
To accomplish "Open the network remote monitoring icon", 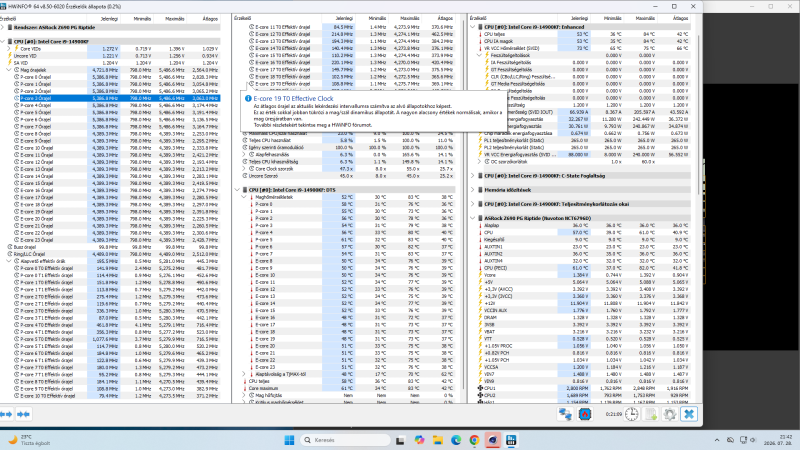I will click(565, 414).
